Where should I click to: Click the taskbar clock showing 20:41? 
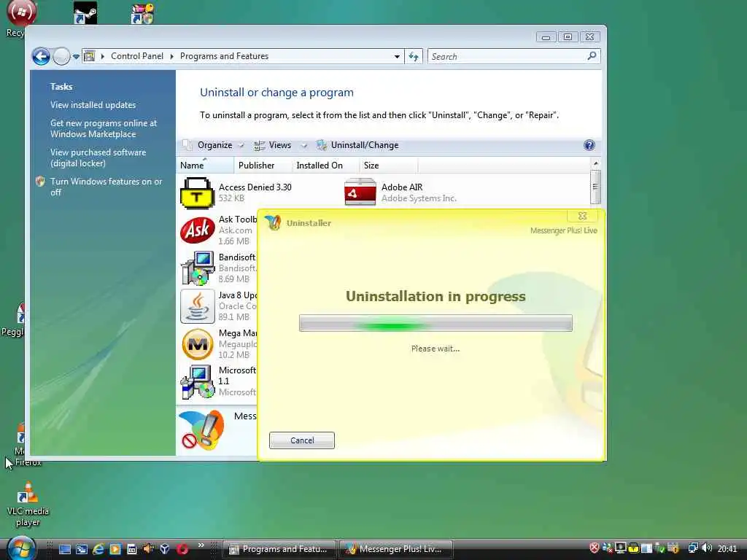pyautogui.click(x=727, y=549)
